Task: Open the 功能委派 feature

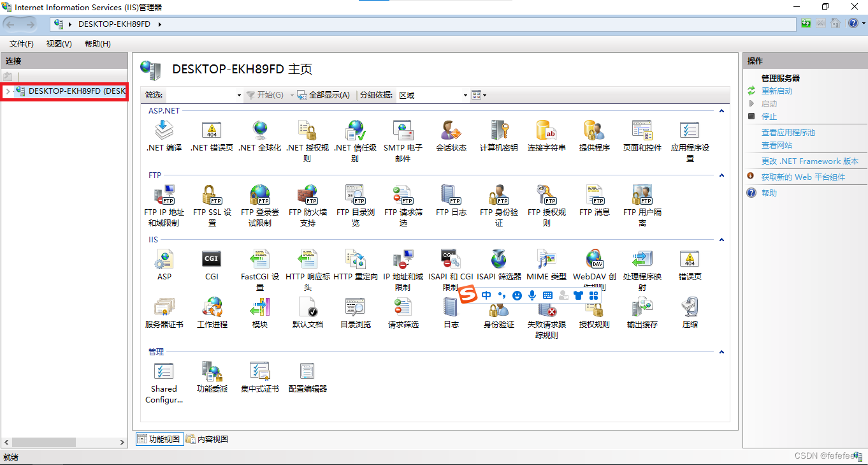Action: tap(212, 378)
